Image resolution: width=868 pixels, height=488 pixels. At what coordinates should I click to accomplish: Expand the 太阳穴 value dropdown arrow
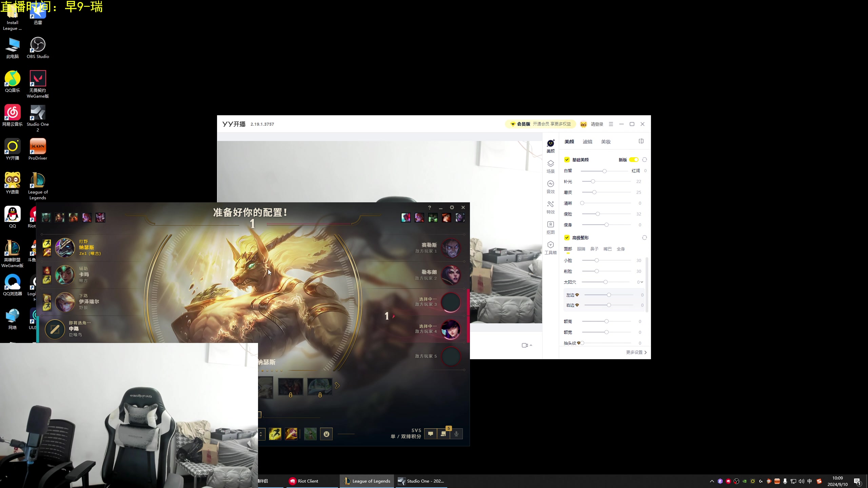(642, 282)
